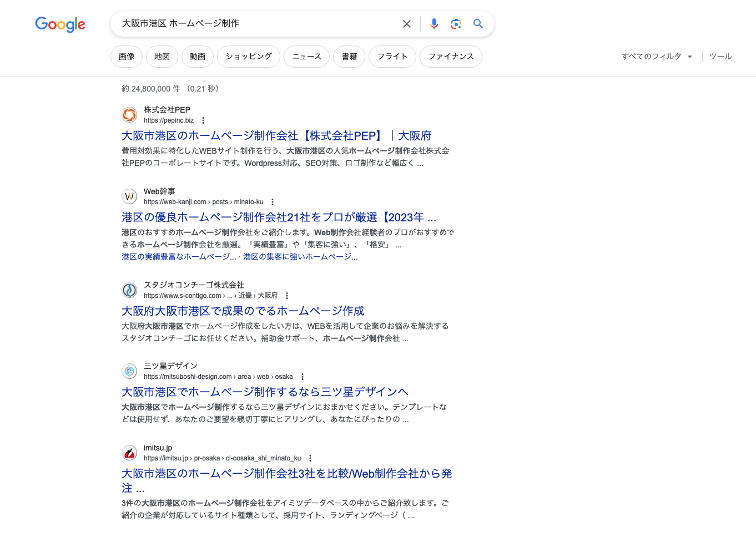Click the Google logo
Image resolution: width=756 pixels, height=537 pixels.
tap(60, 24)
